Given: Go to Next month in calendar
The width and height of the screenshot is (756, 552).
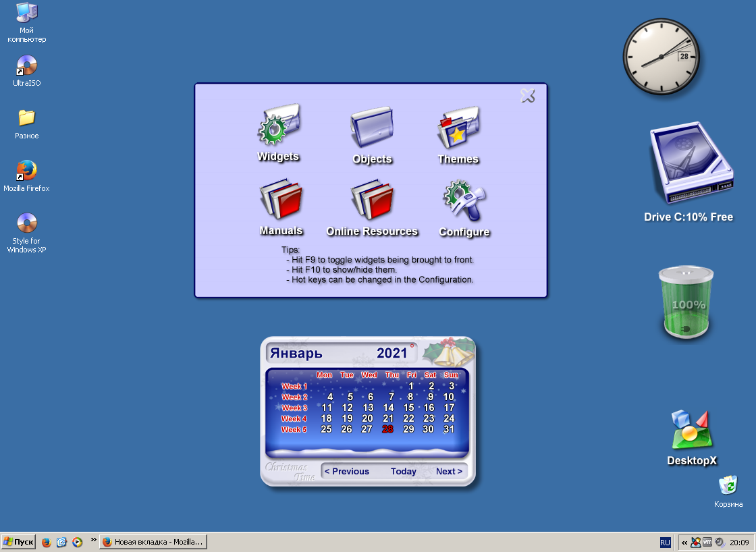Looking at the screenshot, I should (449, 471).
